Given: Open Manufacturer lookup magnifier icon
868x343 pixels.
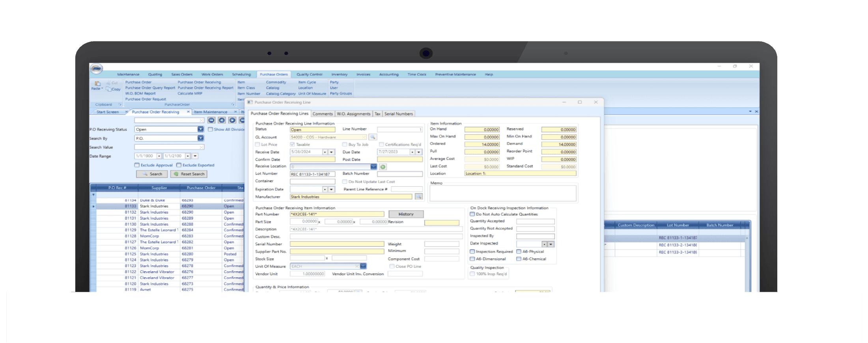Looking at the screenshot, I should (x=418, y=197).
